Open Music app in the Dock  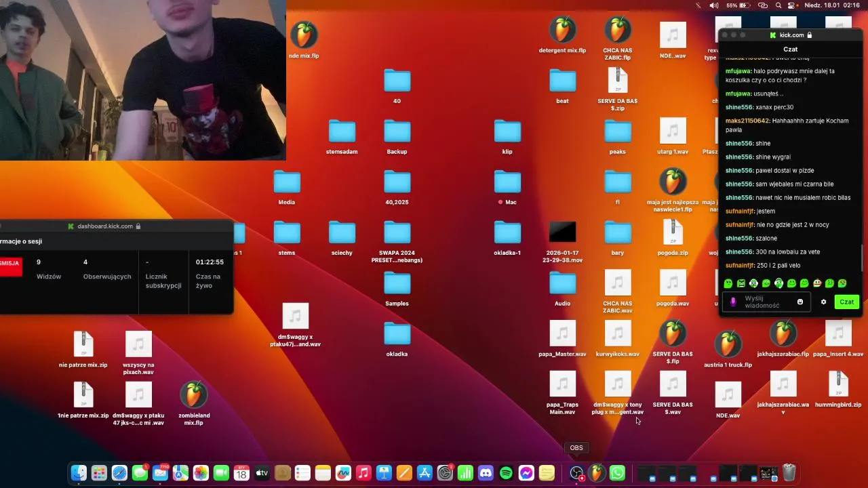tap(363, 473)
